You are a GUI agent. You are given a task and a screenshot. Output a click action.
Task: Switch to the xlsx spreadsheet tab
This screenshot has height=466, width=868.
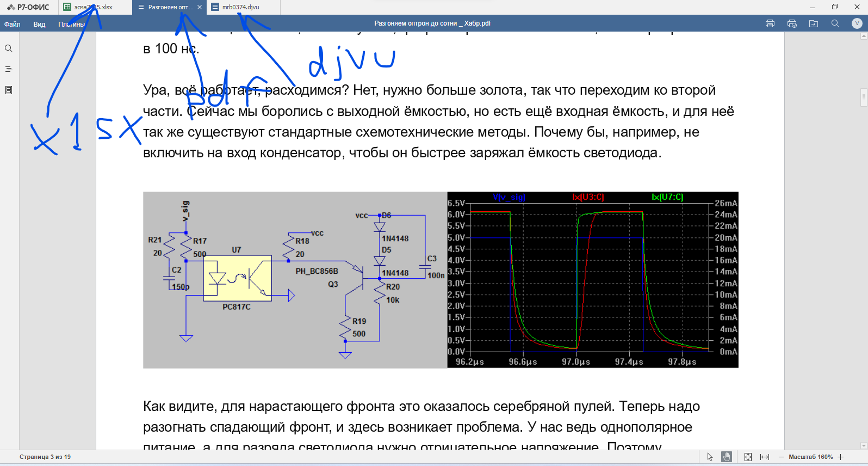tap(95, 7)
